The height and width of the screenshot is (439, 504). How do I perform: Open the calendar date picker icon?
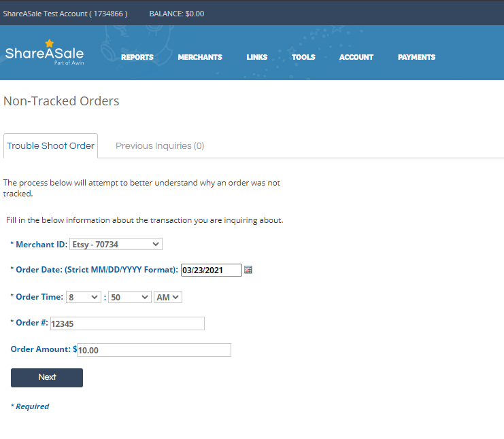tap(248, 270)
